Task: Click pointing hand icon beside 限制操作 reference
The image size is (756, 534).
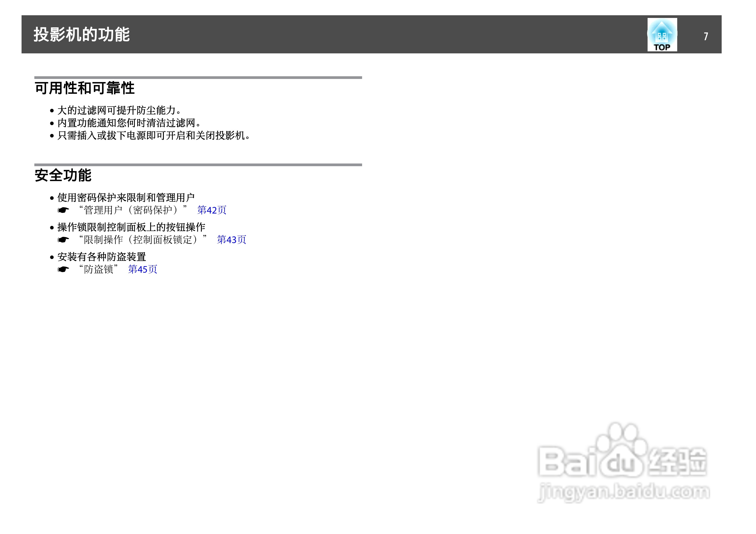Action: (x=63, y=240)
